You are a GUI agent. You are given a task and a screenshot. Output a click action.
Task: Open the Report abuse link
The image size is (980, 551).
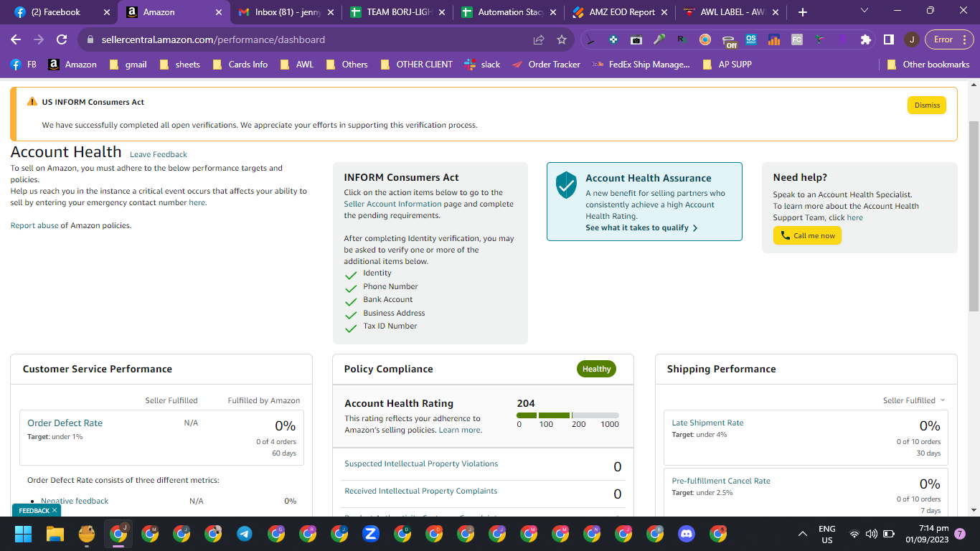(x=34, y=225)
